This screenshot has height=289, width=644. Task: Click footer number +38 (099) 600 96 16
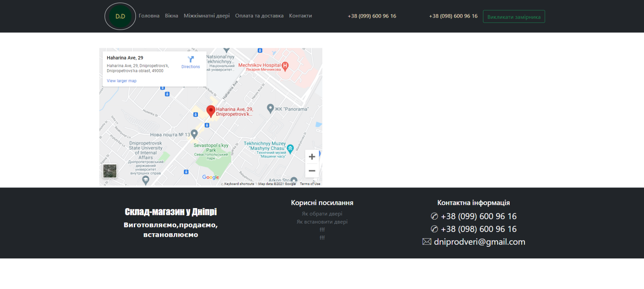(x=479, y=216)
